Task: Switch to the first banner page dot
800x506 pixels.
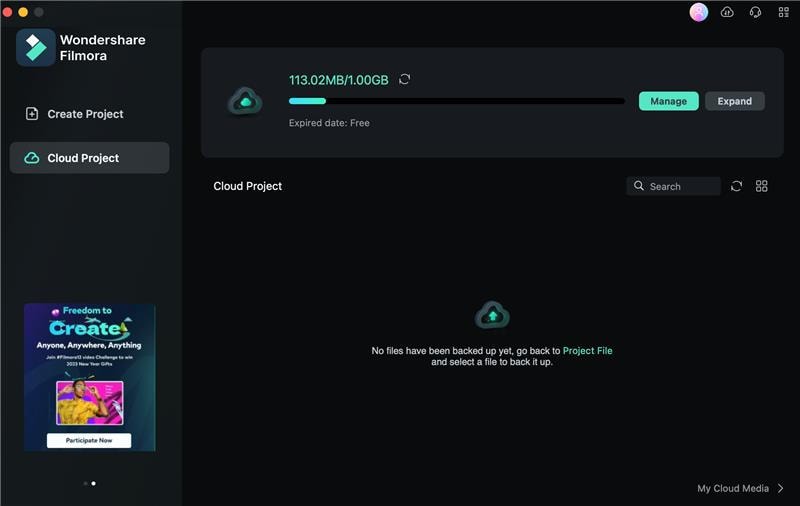Action: tap(85, 483)
